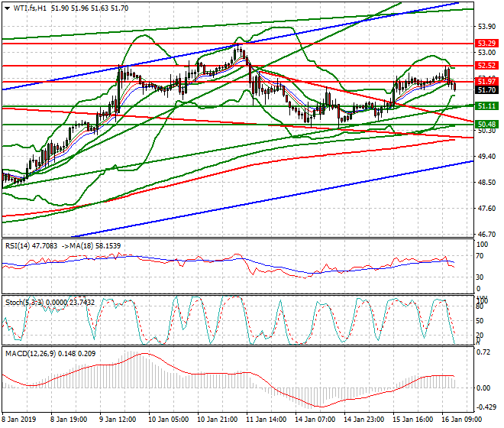Viewport: 504px width, 428px height.
Task: Click the MA(18) 58.1539 label in RSI panel
Action: [x=95, y=246]
